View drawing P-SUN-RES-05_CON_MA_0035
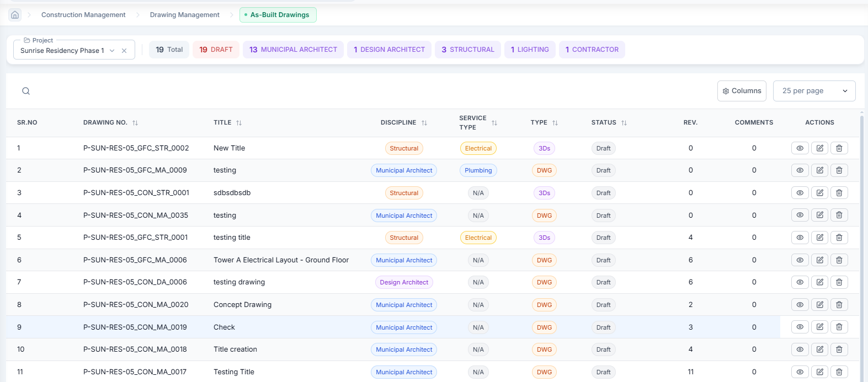Screen dimensions: 868x382 pyautogui.click(x=800, y=216)
